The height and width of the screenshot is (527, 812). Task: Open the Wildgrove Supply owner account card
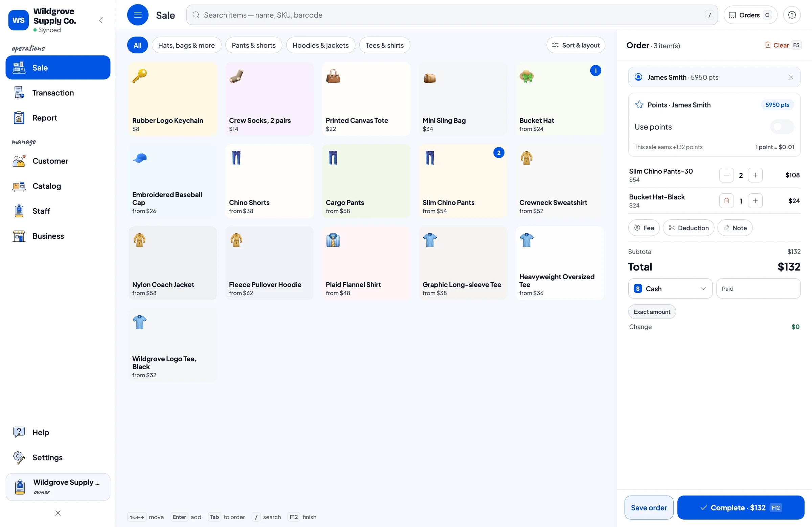[58, 486]
